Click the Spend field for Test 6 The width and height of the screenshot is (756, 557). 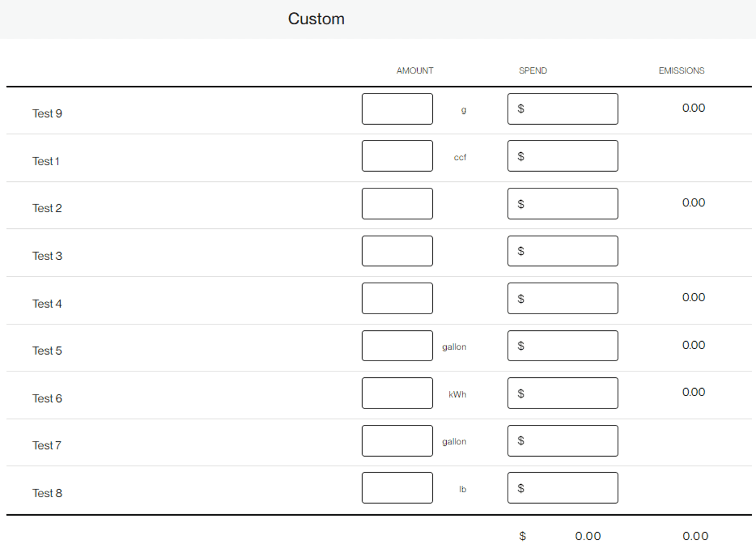563,393
